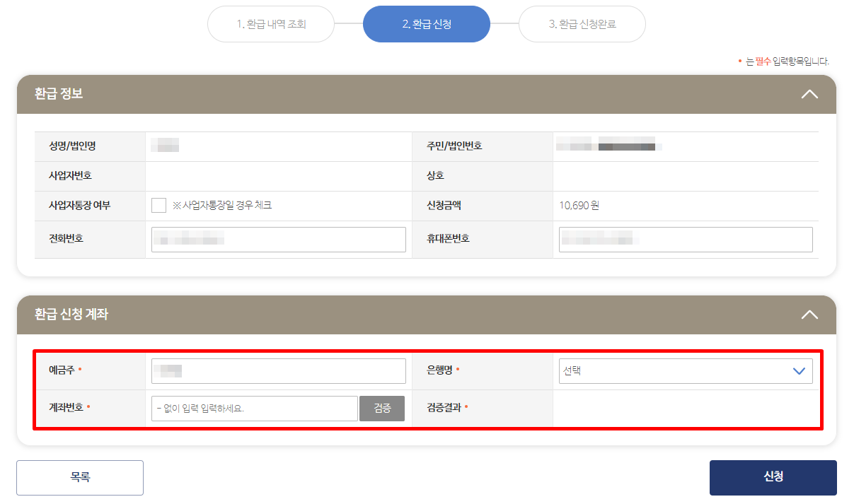Click the 검증결과 label
Screen dimensions: 854x504
tap(444, 408)
